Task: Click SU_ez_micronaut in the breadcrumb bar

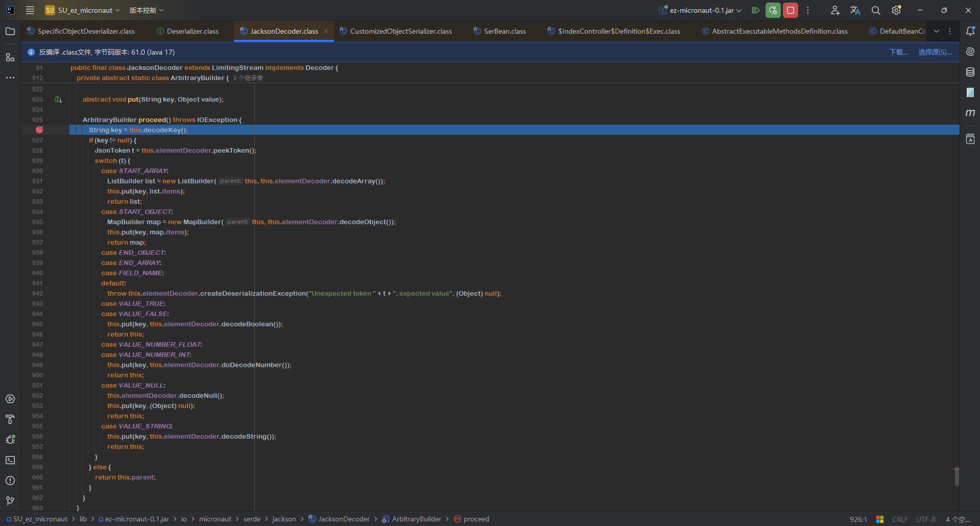Action: 37,519
